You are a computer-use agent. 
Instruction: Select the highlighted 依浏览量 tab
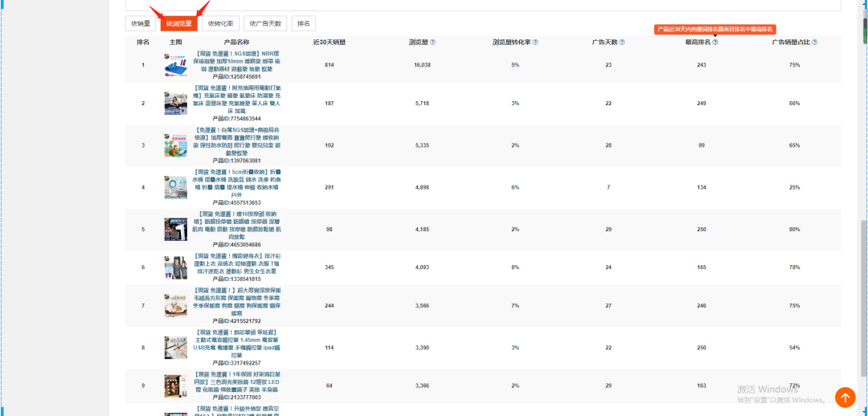point(178,23)
